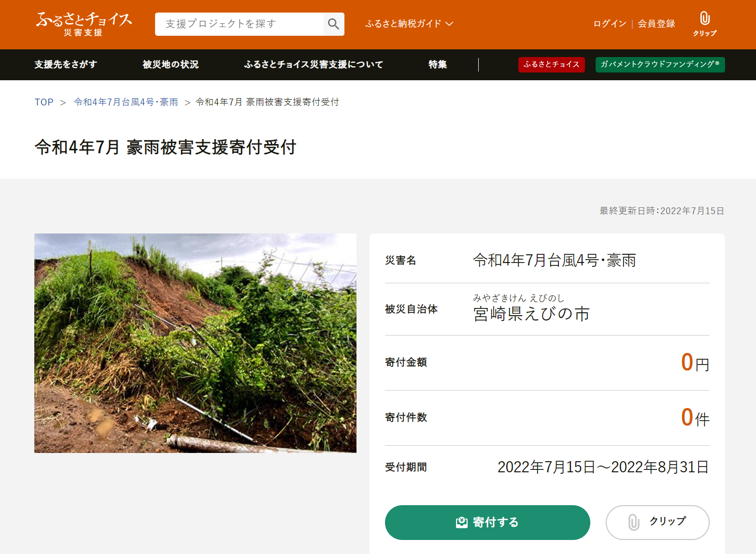
Task: Click the paperclip icon in クリップ button
Action: point(634,523)
